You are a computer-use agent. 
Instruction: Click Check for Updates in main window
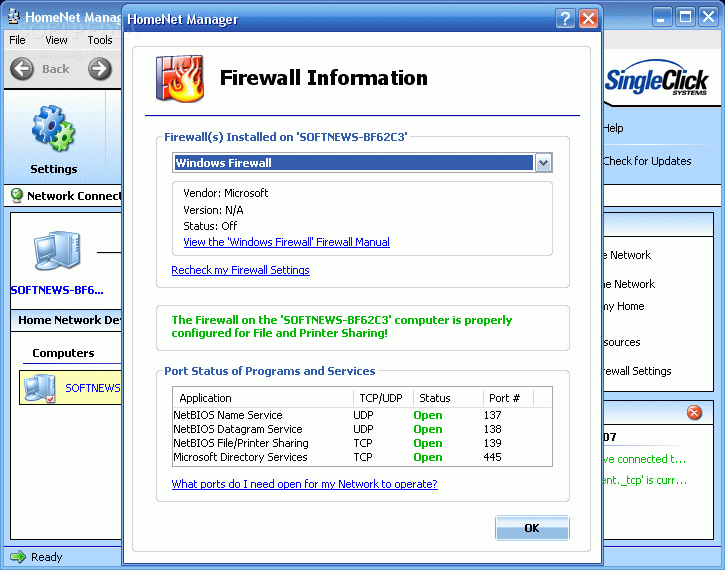point(647,161)
